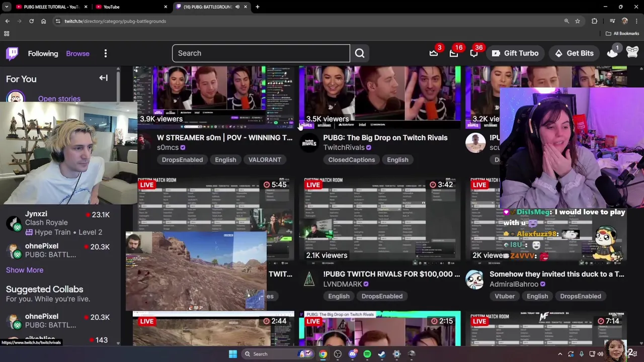Image resolution: width=644 pixels, height=362 pixels.
Task: Open the Chrome tab search dropdown
Action: tap(7, 7)
